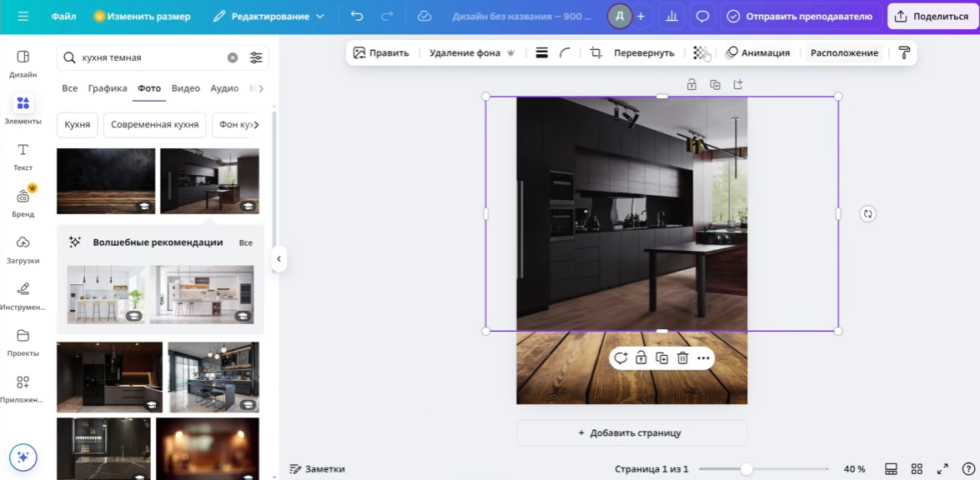Collapse the side panel with arrow

pos(279,258)
